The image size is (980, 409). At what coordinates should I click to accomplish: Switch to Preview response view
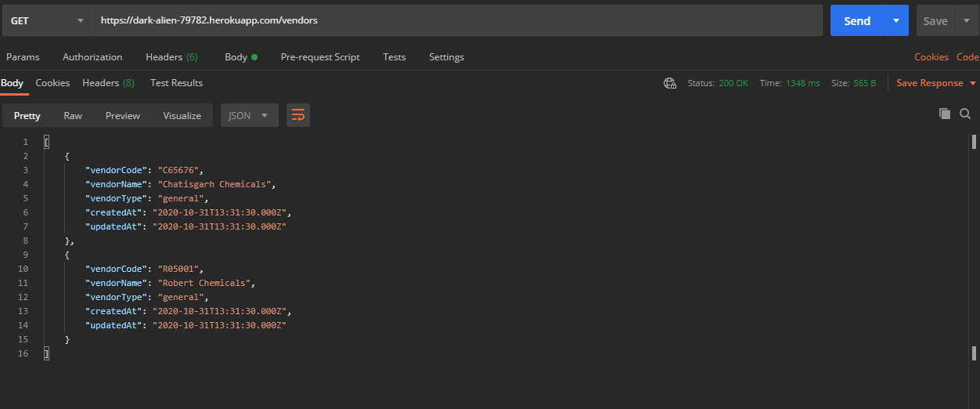pyautogui.click(x=123, y=115)
